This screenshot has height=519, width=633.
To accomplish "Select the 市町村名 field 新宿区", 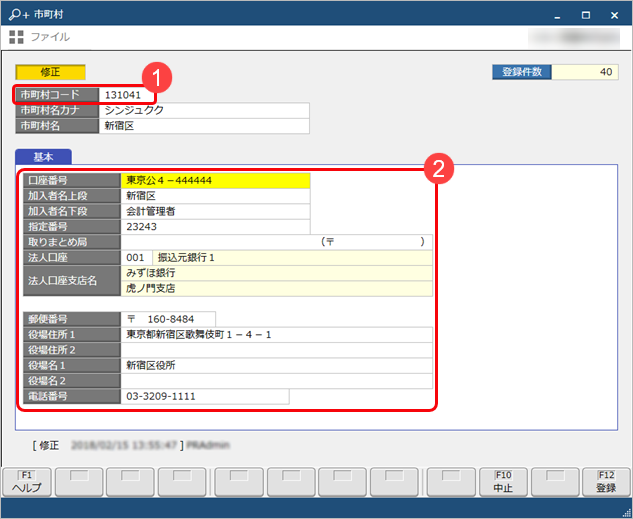I will click(x=204, y=126).
